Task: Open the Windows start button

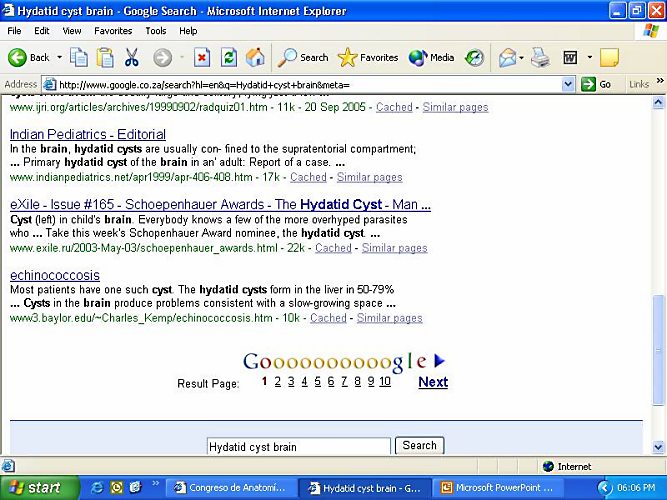Action: pos(39,488)
